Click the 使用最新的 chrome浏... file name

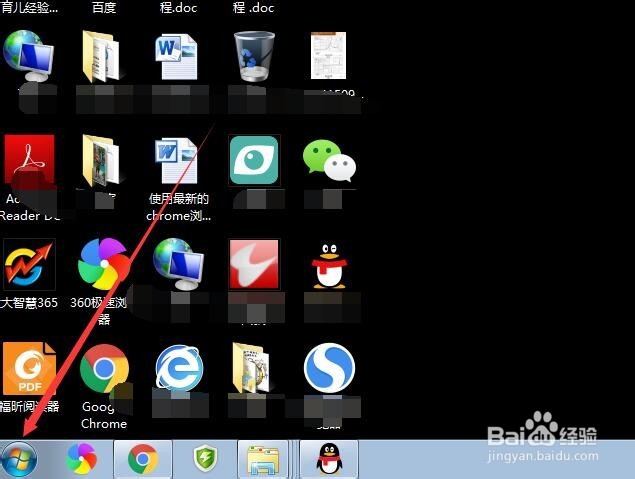click(x=179, y=207)
